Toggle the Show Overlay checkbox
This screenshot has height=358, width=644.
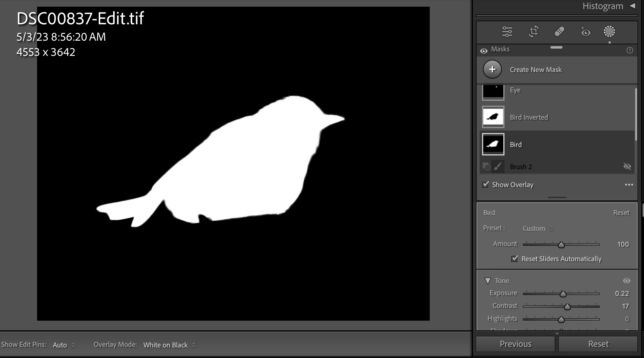[486, 185]
